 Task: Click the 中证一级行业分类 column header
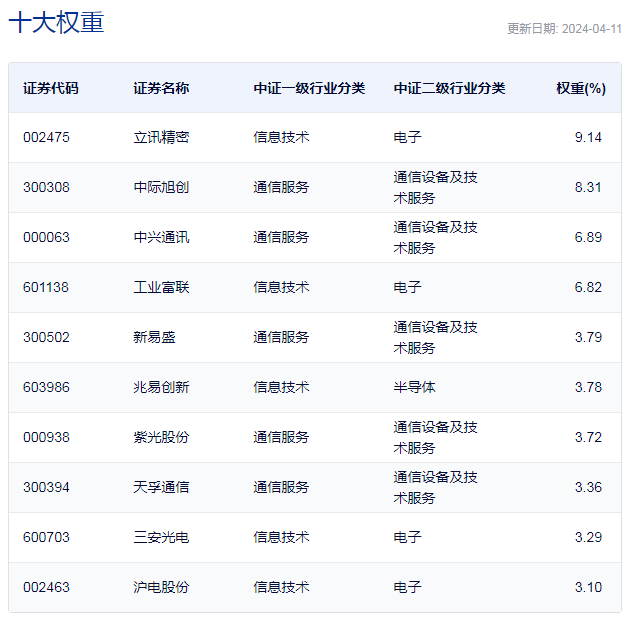point(309,88)
